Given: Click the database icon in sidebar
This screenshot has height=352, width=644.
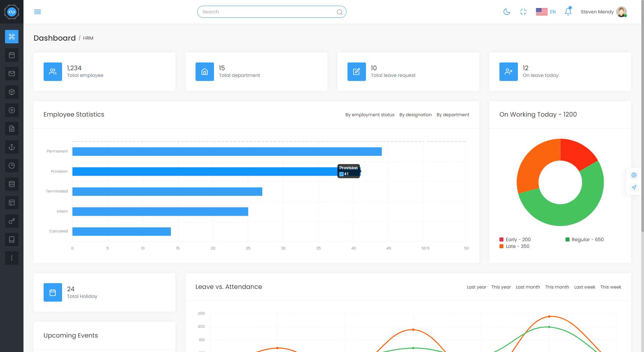Looking at the screenshot, I should [12, 184].
